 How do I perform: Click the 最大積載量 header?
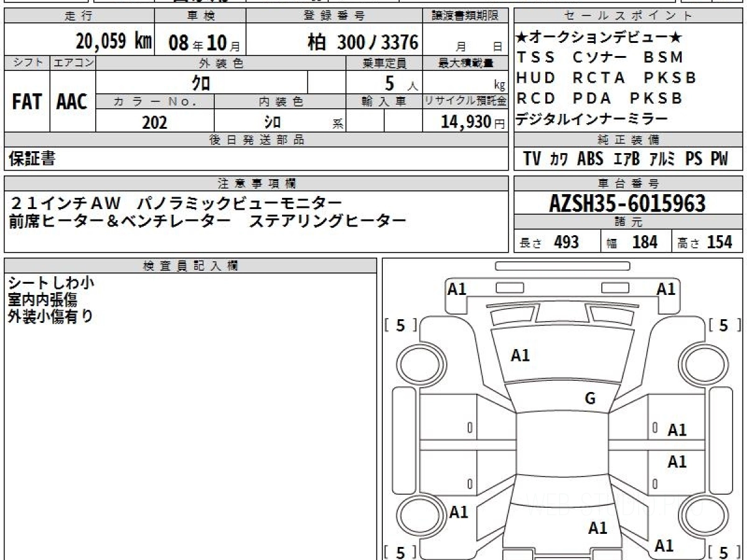pos(466,63)
